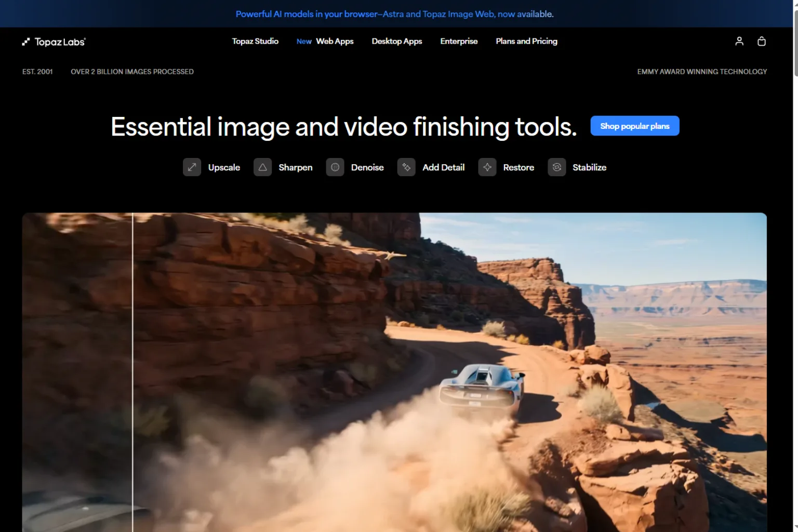Go to the Enterprise page
Image resolution: width=798 pixels, height=532 pixels.
click(459, 41)
